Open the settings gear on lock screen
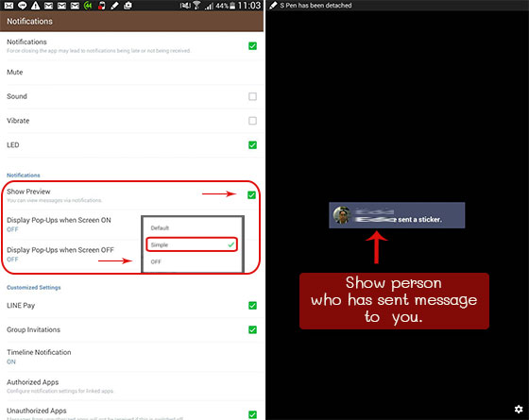529x420 pixels. tap(519, 410)
